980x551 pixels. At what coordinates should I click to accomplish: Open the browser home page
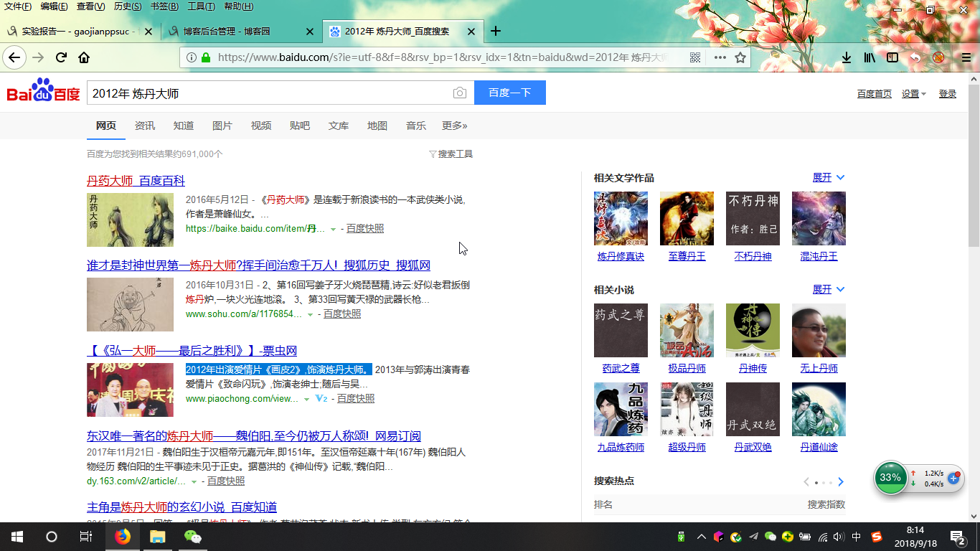coord(84,57)
